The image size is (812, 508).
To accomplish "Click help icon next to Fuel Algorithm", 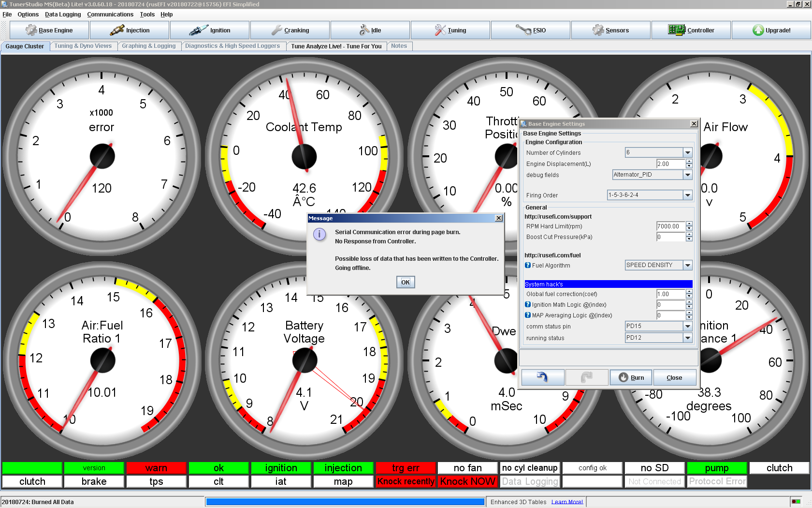I will point(528,265).
